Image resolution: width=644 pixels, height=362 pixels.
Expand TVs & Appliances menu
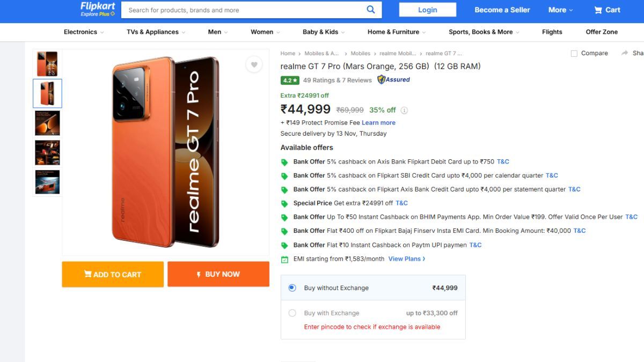point(156,32)
